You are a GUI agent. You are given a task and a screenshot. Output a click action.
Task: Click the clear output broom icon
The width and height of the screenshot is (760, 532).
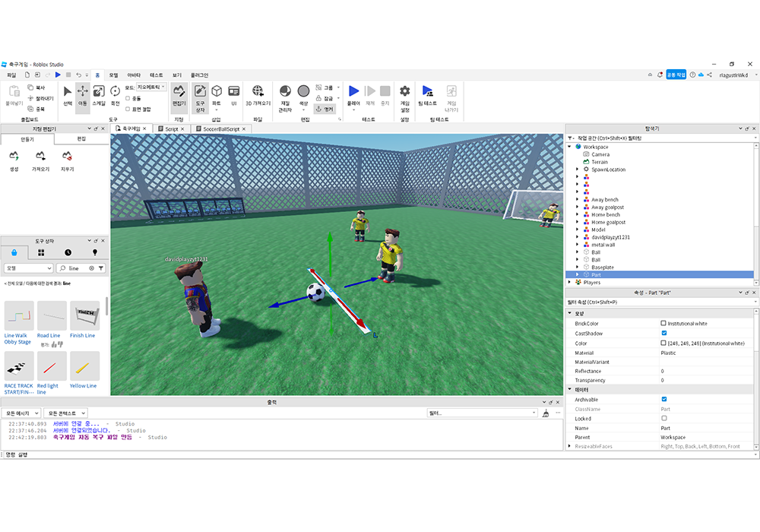546,413
